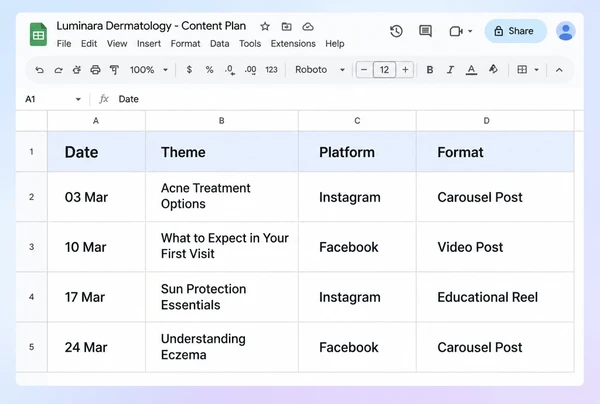Viewport: 600px width, 404px height.
Task: Click the Google Sheets home logo
Action: (38, 34)
